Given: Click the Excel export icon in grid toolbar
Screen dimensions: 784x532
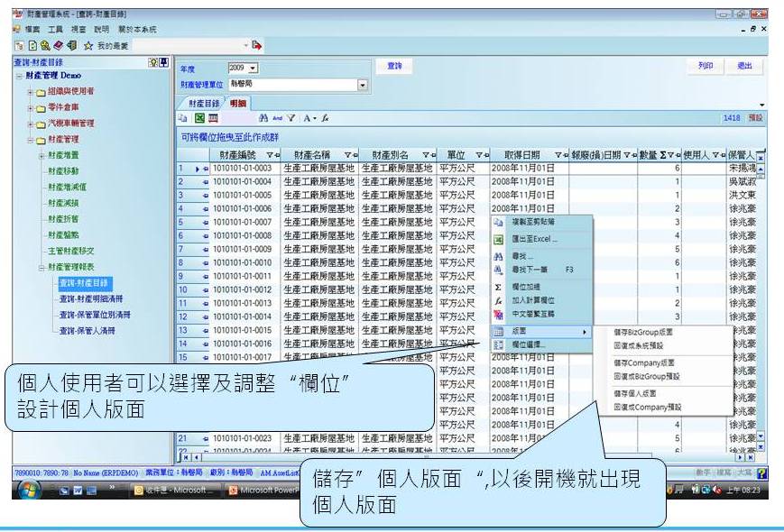Looking at the screenshot, I should (197, 118).
